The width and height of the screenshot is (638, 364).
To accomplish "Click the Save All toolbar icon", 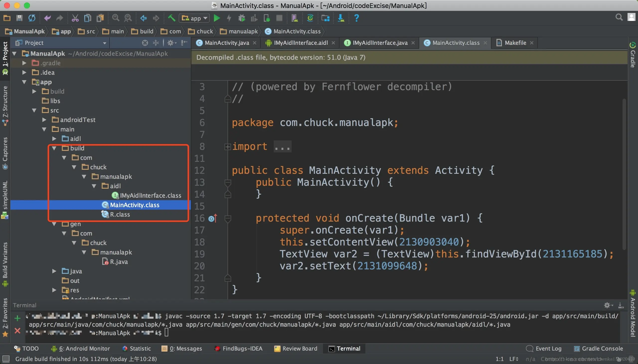I will [x=19, y=18].
